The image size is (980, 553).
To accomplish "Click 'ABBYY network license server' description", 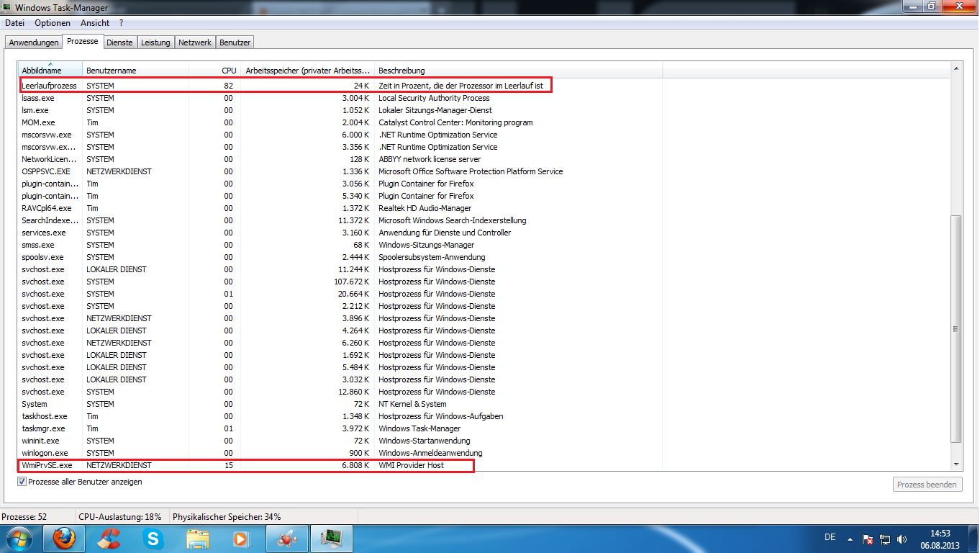I will click(x=430, y=159).
